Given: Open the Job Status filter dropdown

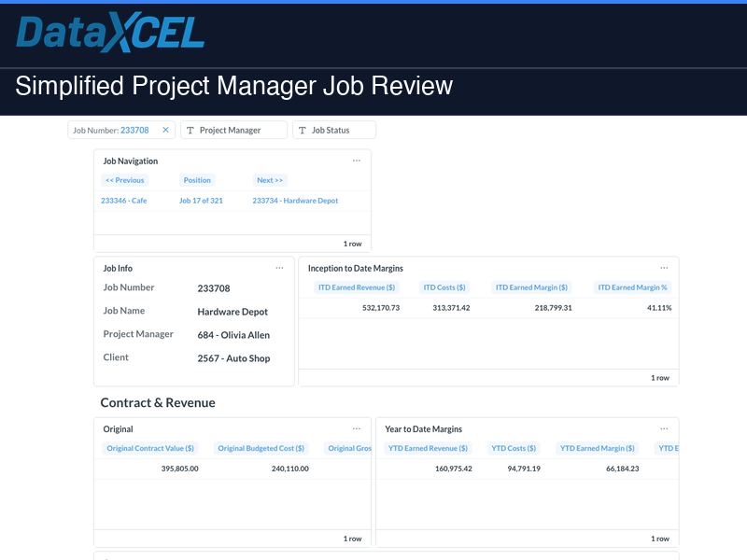Looking at the screenshot, I should (x=334, y=130).
